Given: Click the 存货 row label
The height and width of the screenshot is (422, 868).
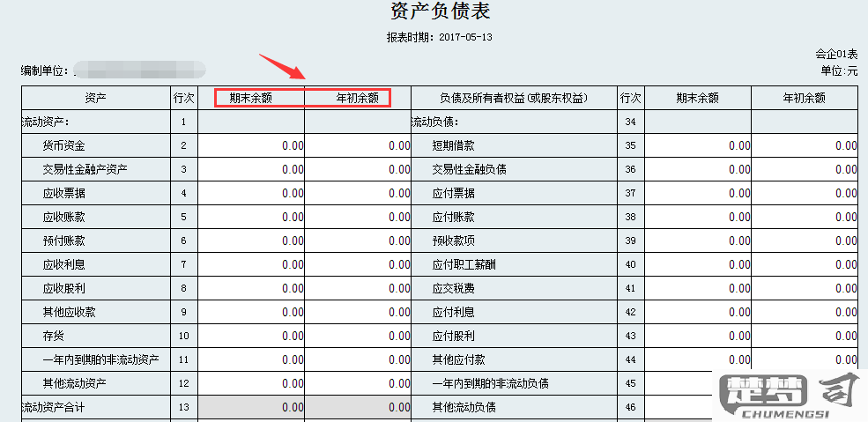Looking at the screenshot, I should click(54, 336).
